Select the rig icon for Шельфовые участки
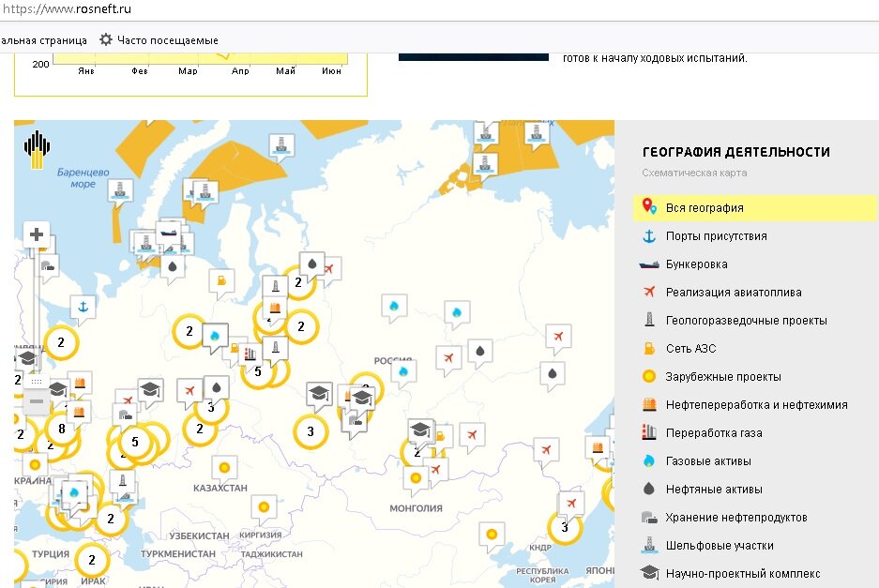The width and height of the screenshot is (879, 588). [x=648, y=545]
